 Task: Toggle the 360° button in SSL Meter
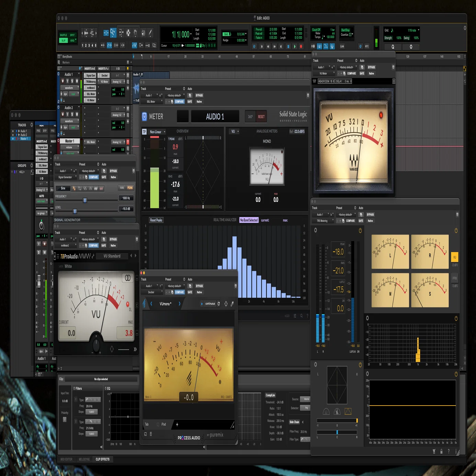(250, 117)
